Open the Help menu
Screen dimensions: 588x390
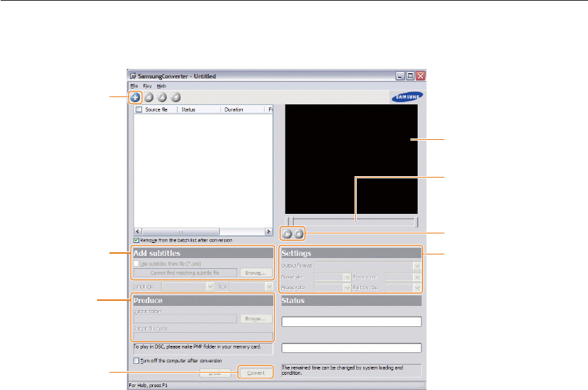pos(161,86)
